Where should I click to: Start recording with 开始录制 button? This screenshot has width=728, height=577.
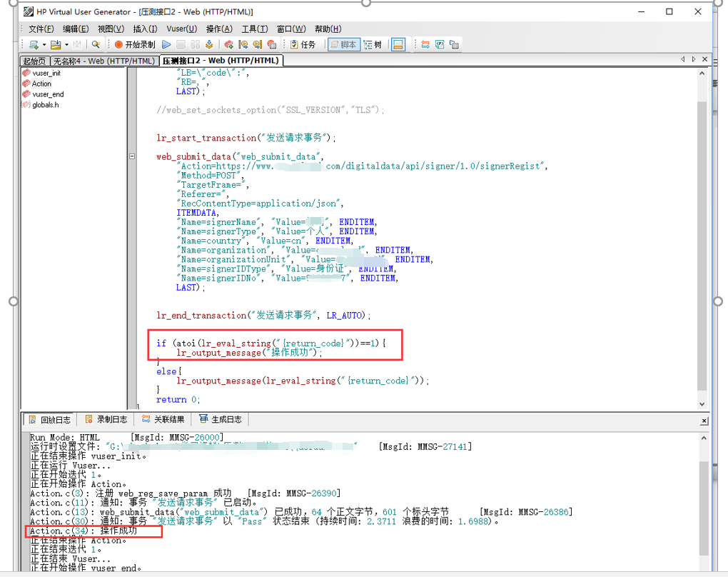(x=135, y=44)
